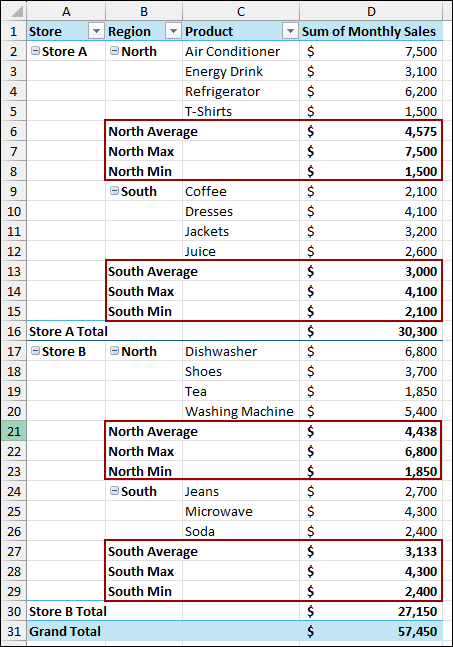The height and width of the screenshot is (647, 453).
Task: Select the Store A Total cell
Action: 68,331
